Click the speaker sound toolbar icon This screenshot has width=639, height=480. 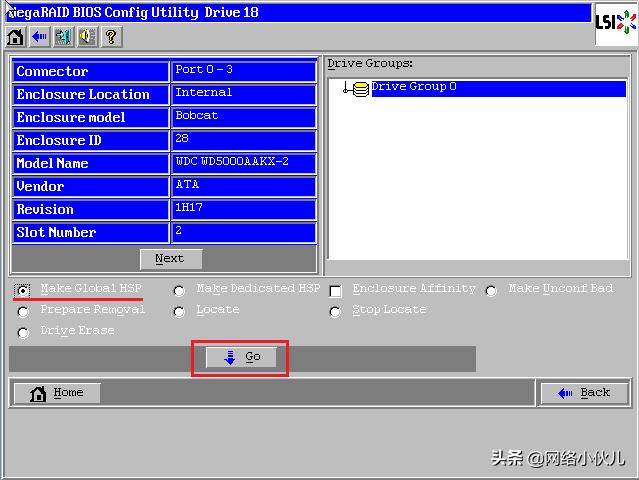click(87, 37)
